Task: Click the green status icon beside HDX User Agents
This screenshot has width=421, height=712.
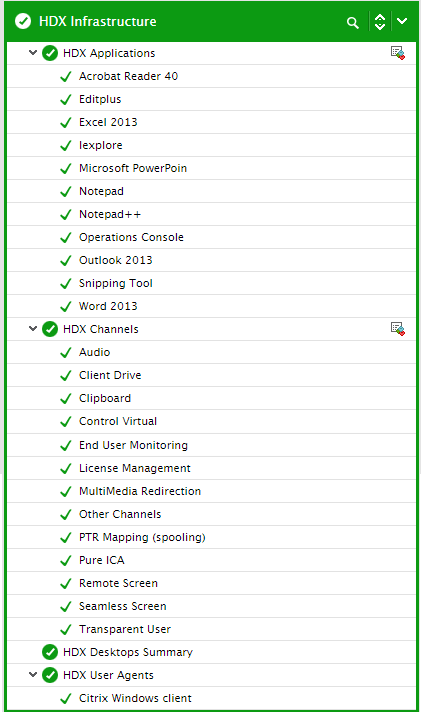Action: [x=50, y=675]
